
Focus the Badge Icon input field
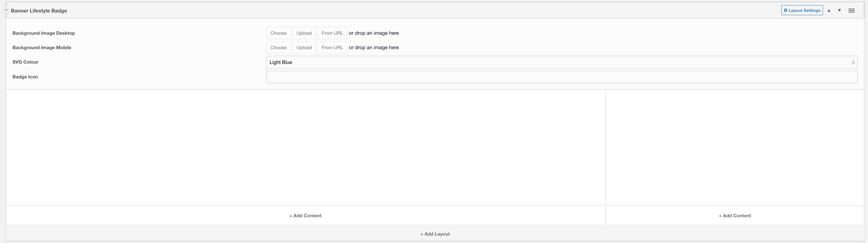coord(562,77)
